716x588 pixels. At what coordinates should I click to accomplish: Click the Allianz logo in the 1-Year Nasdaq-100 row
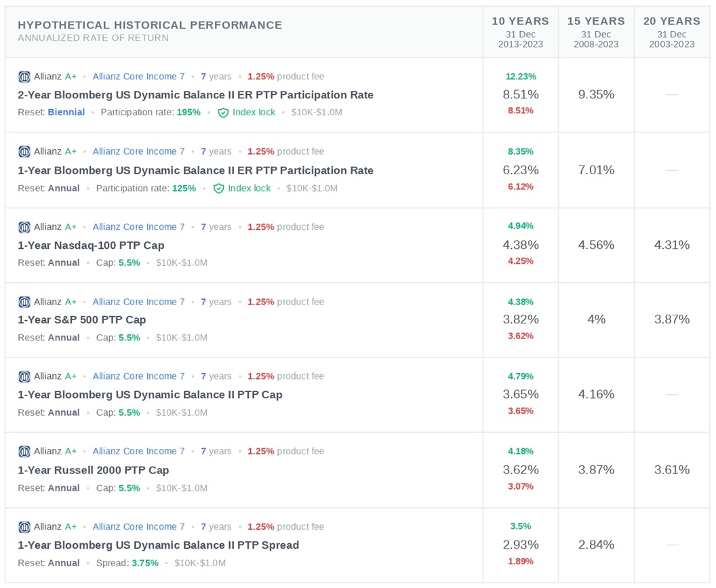pyautogui.click(x=24, y=227)
